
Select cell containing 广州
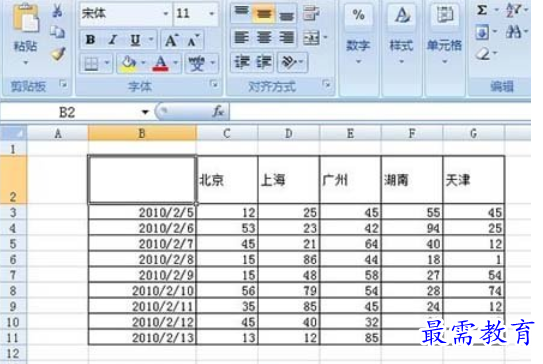[x=350, y=180]
